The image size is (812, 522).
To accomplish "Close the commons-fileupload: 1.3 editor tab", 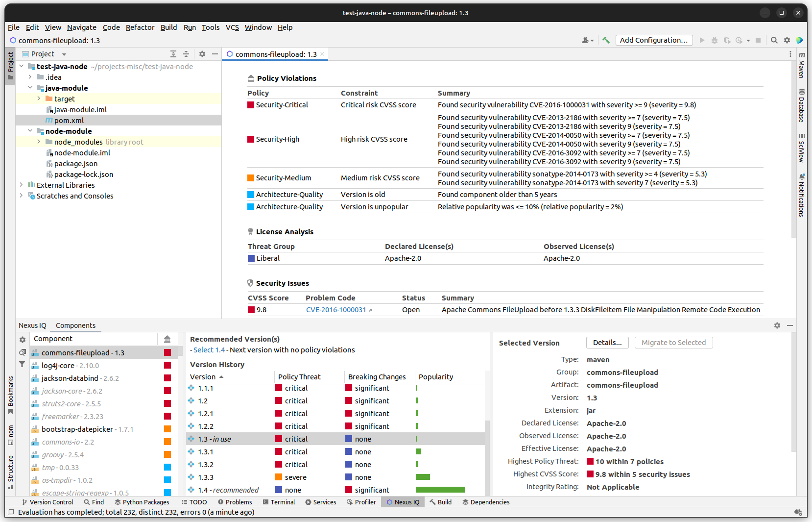I will tap(322, 54).
